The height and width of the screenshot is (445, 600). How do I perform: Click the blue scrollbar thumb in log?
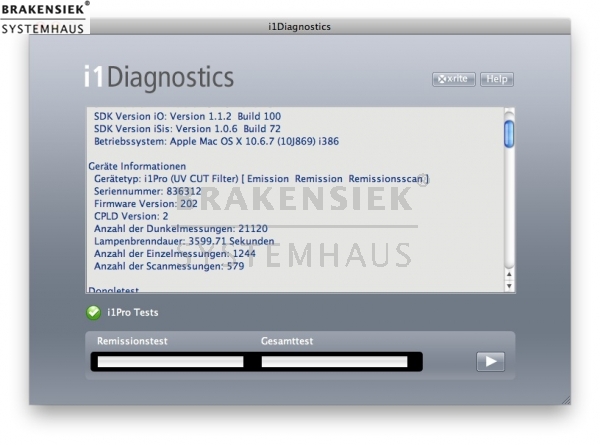pos(509,134)
